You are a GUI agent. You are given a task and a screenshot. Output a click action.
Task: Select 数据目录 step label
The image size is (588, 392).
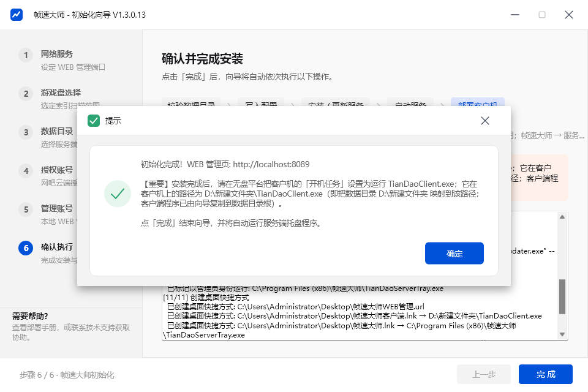(x=57, y=131)
